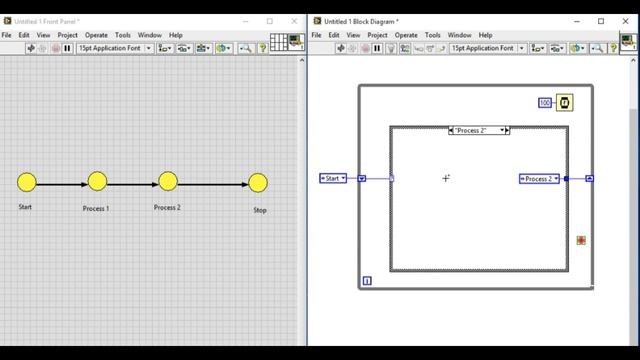
Task: Click Step Into button in Block Diagram
Action: (x=418, y=49)
